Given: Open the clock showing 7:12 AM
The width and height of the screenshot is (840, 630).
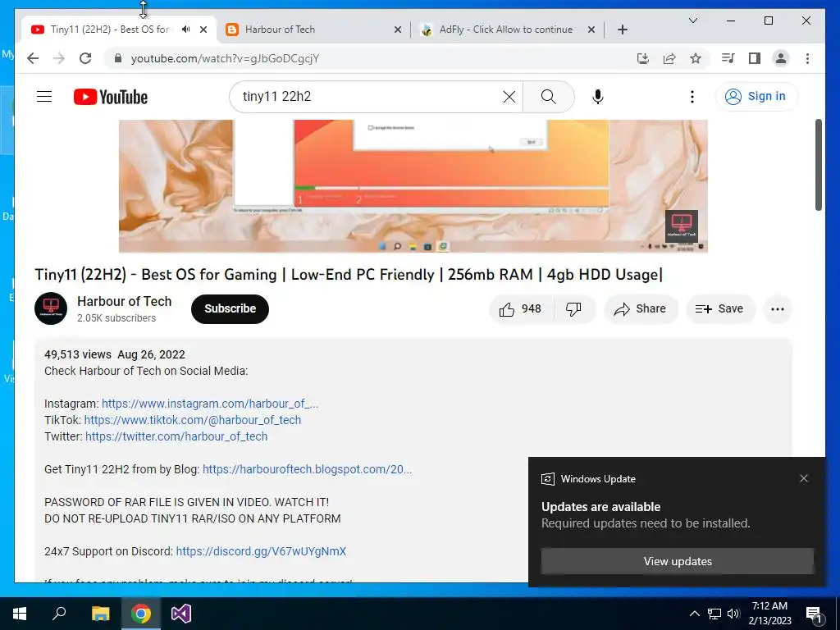Looking at the screenshot, I should 769,614.
